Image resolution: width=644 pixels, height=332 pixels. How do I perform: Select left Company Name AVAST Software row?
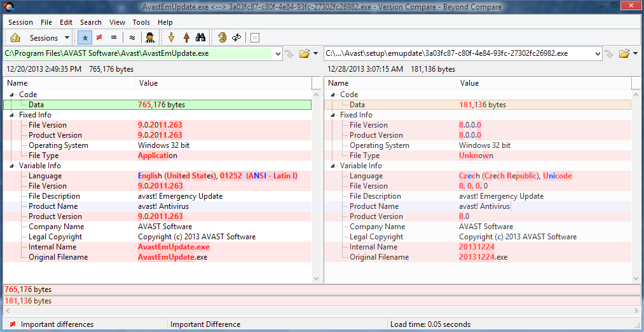(x=157, y=227)
